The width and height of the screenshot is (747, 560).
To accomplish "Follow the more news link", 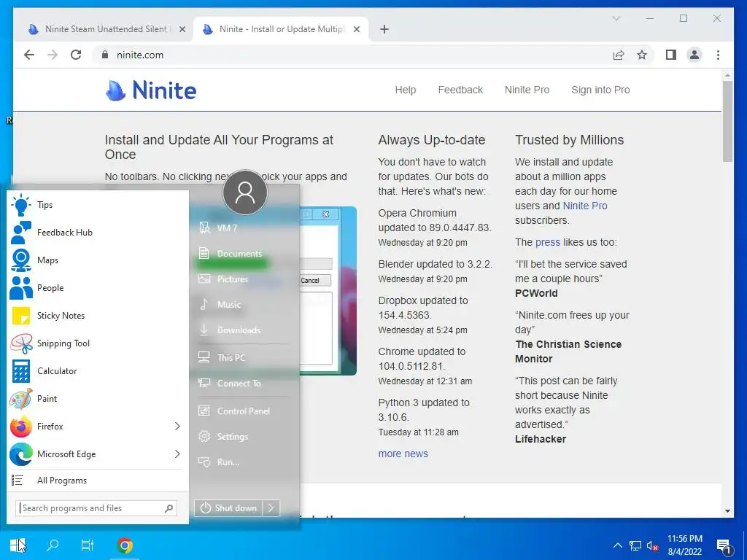I will click(403, 454).
